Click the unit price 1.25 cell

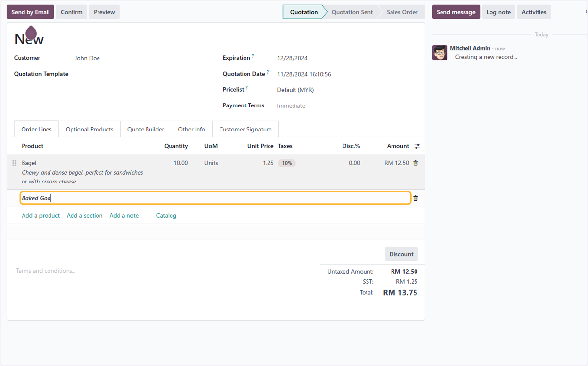268,163
